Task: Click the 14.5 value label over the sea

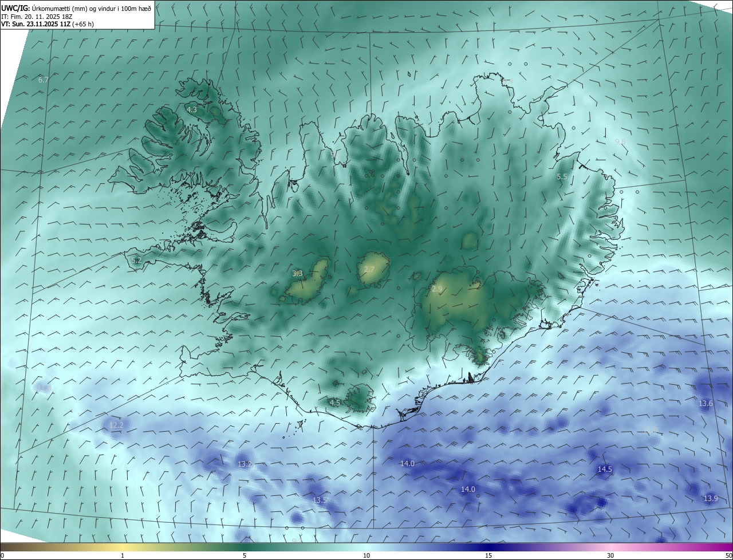Action: pyautogui.click(x=605, y=469)
